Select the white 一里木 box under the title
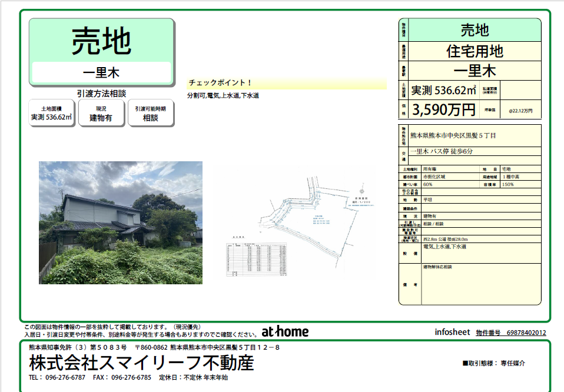Screen dimensions: 564x392 (101, 73)
